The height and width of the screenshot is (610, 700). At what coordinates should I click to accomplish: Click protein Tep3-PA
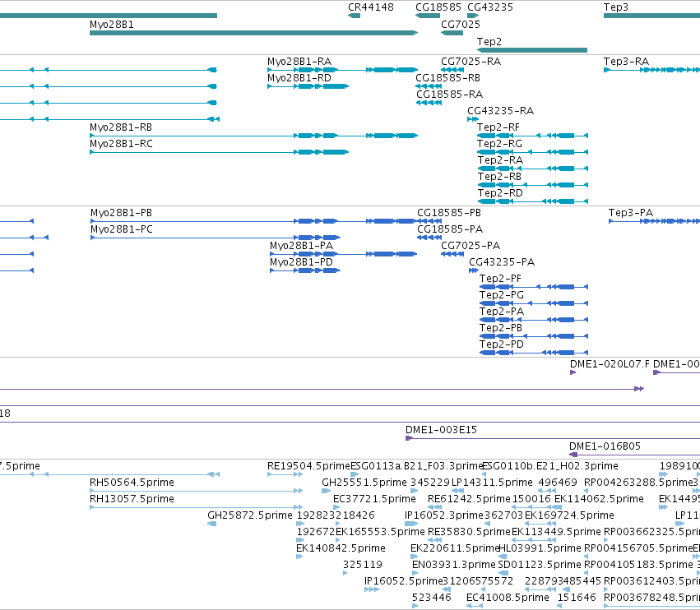[x=654, y=221]
